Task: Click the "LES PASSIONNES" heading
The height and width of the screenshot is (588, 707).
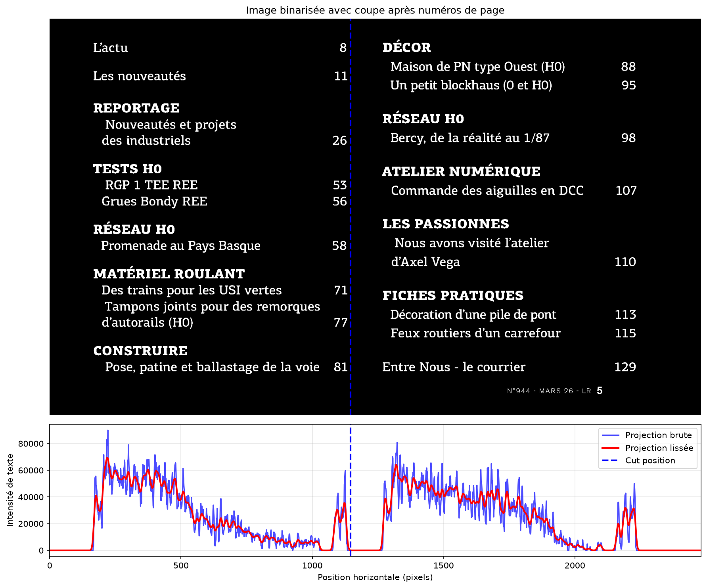Action: [446, 224]
